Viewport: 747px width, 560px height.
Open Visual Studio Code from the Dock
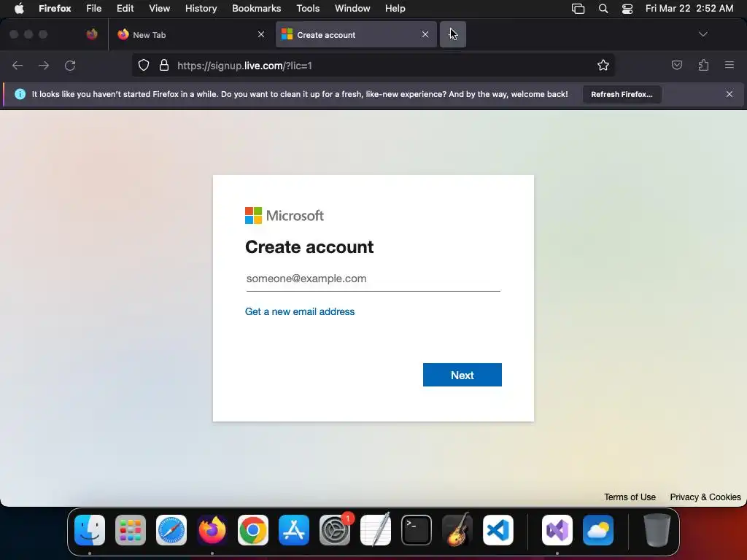tap(498, 530)
